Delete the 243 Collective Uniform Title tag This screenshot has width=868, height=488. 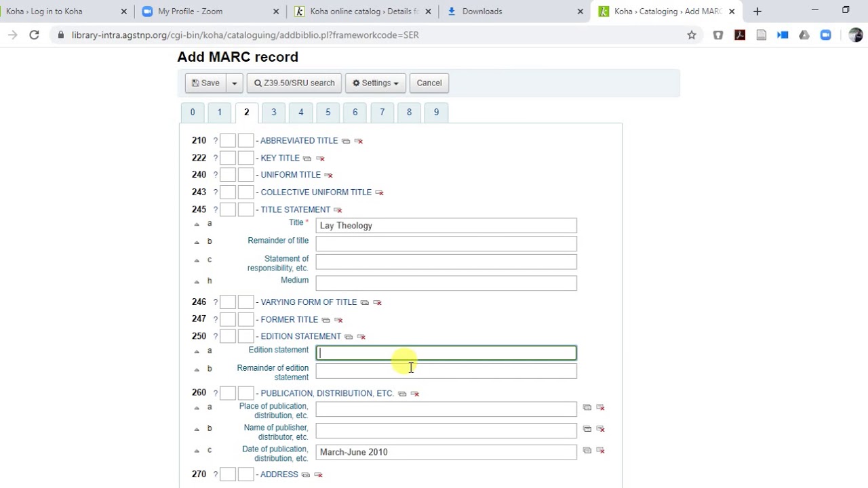click(x=379, y=192)
